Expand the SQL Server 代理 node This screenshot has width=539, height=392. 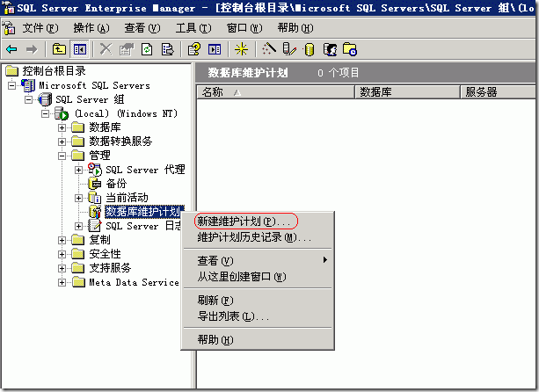point(79,170)
